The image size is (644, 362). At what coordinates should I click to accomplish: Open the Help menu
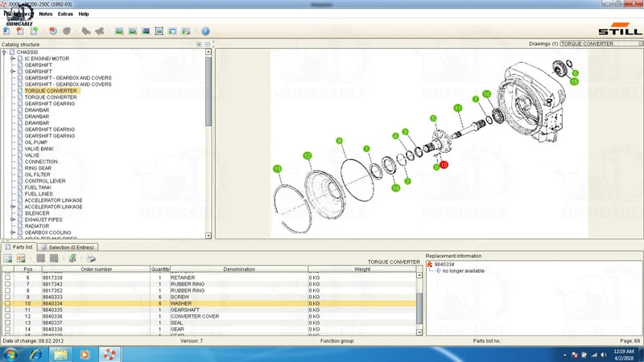pyautogui.click(x=84, y=14)
